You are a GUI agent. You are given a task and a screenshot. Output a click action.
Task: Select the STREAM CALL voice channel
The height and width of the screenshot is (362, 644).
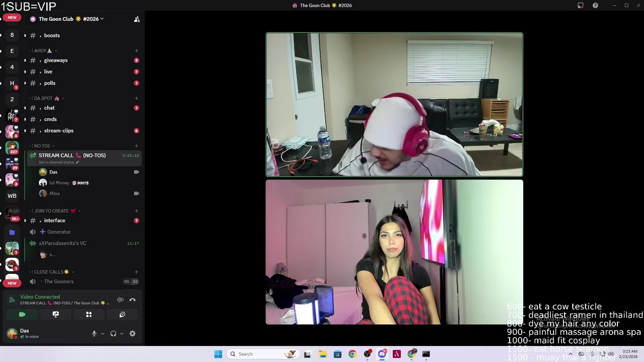pos(84,158)
